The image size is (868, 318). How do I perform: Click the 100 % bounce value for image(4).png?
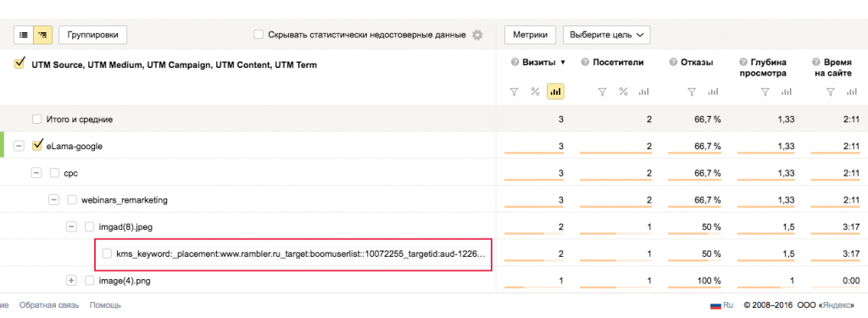pyautogui.click(x=709, y=281)
